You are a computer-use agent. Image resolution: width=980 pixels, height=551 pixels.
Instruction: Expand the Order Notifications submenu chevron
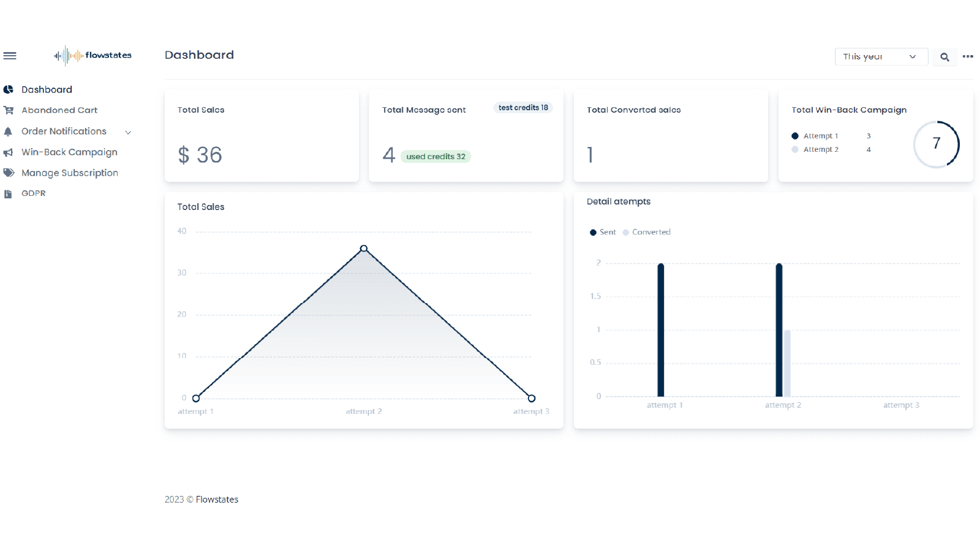[128, 132]
